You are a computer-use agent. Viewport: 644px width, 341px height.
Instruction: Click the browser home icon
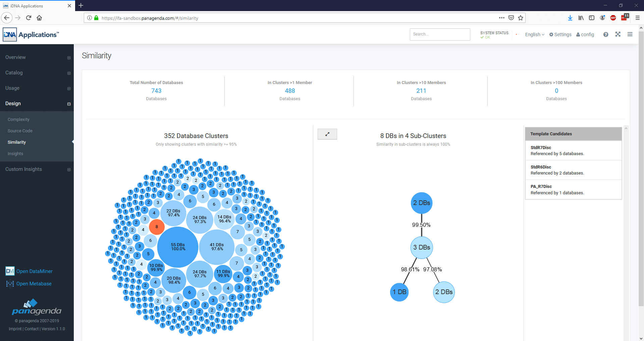tap(39, 18)
